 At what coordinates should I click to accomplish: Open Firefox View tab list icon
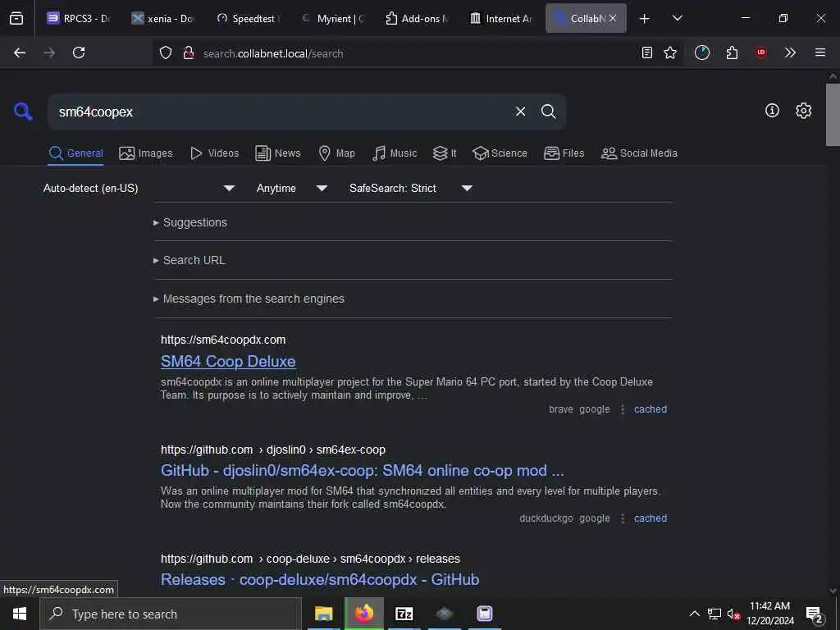16,18
